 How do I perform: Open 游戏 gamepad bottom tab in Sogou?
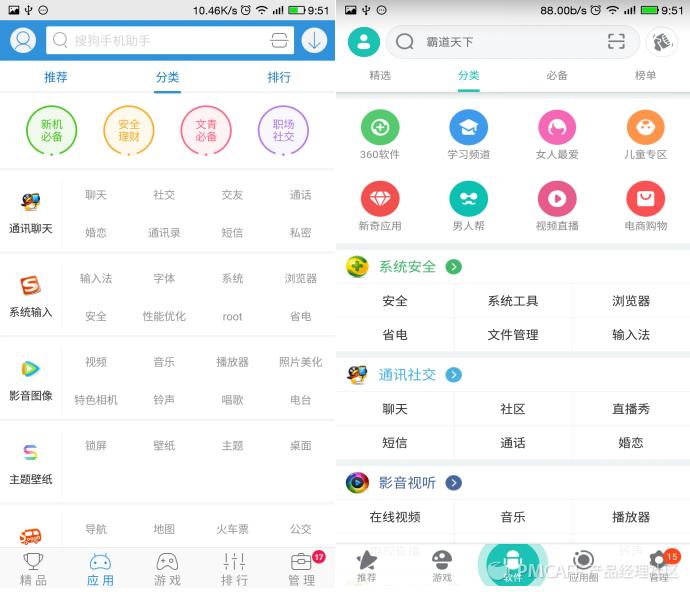point(167,570)
